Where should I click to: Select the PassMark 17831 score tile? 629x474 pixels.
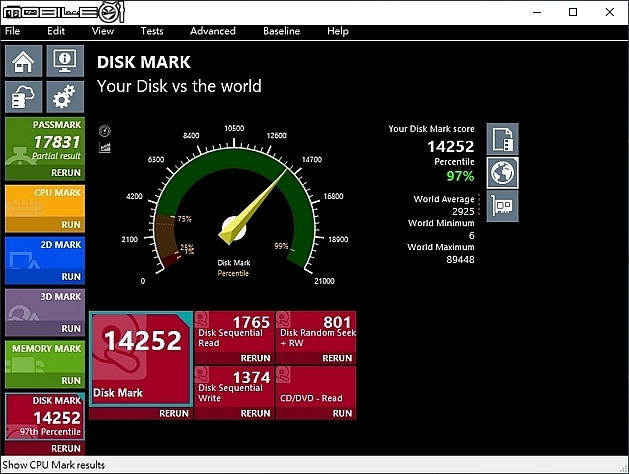45,141
